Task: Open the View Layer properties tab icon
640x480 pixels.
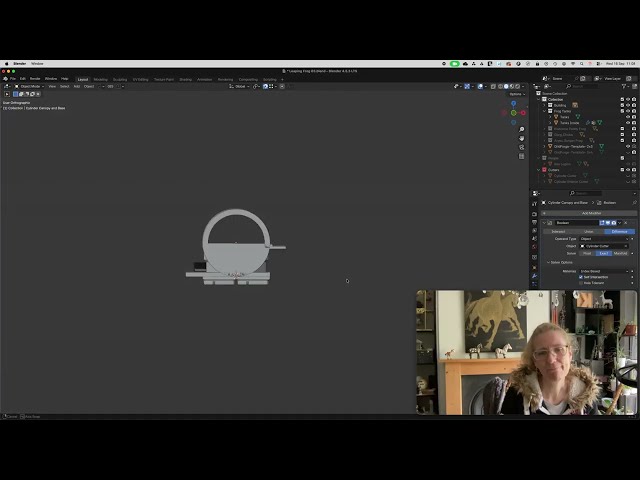Action: point(534,231)
